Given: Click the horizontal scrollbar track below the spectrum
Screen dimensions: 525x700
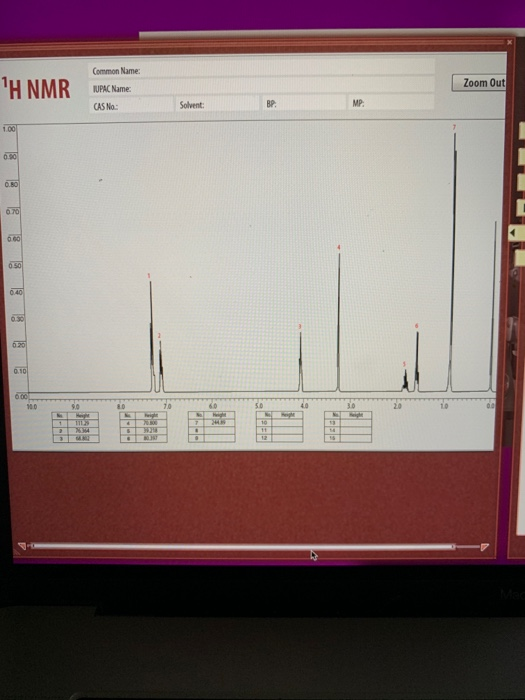Looking at the screenshot, I should coord(243,546).
